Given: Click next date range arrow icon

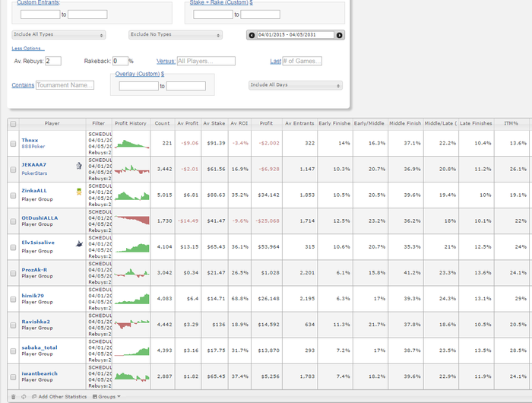Looking at the screenshot, I should [x=339, y=35].
